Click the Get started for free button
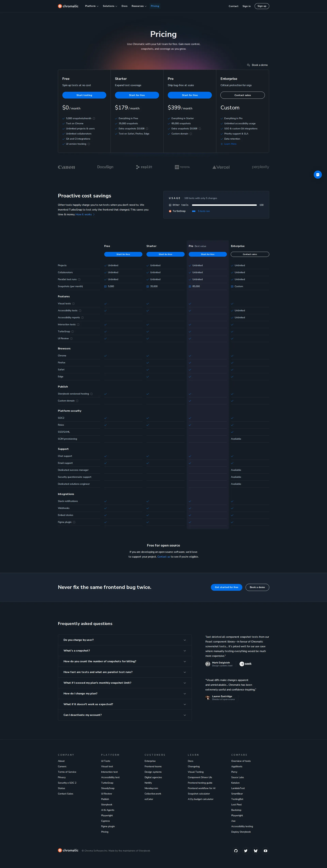 tap(227, 587)
